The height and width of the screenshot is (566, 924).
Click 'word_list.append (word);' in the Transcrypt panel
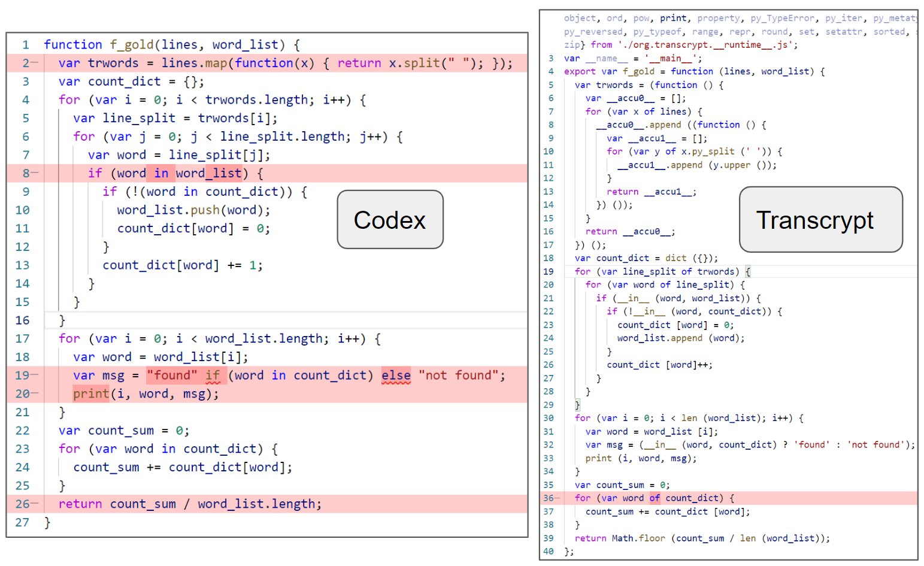click(x=681, y=338)
